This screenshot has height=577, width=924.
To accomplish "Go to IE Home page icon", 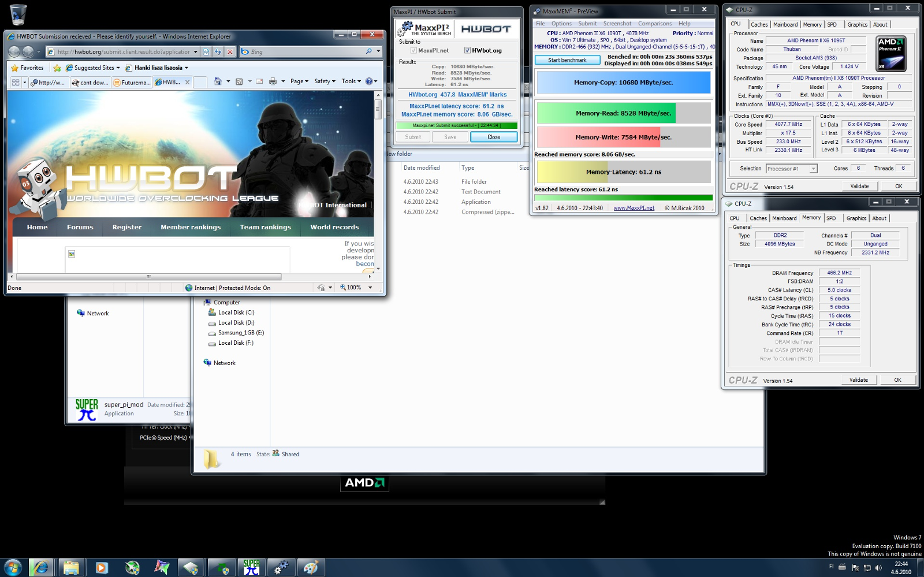I will click(218, 81).
